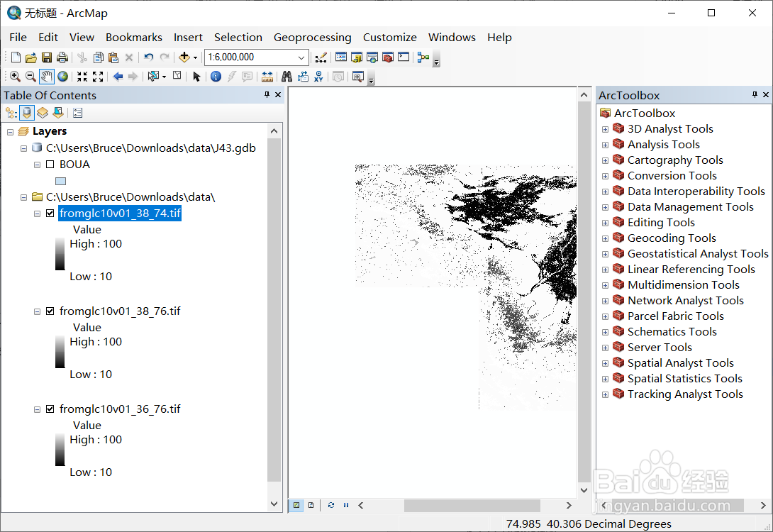The height and width of the screenshot is (532, 773).
Task: Select the fromglc10v01_38_74.tif layer name
Action: pos(120,213)
